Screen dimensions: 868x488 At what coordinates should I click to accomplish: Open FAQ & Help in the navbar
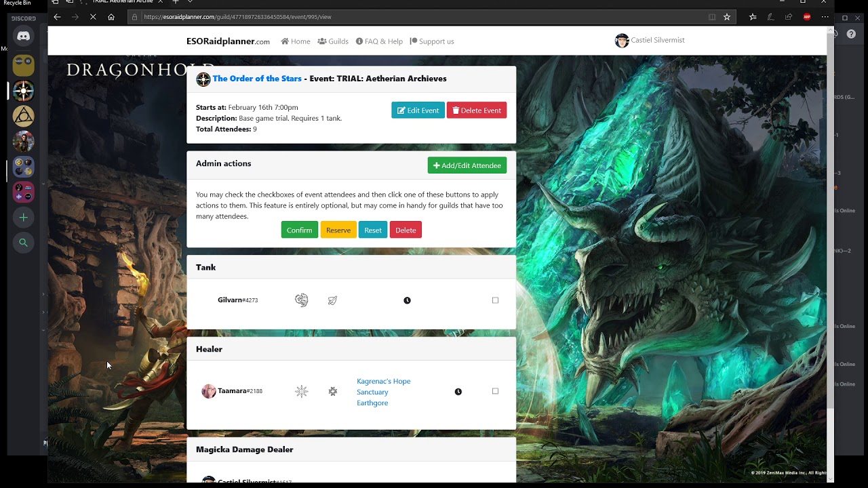click(x=379, y=41)
